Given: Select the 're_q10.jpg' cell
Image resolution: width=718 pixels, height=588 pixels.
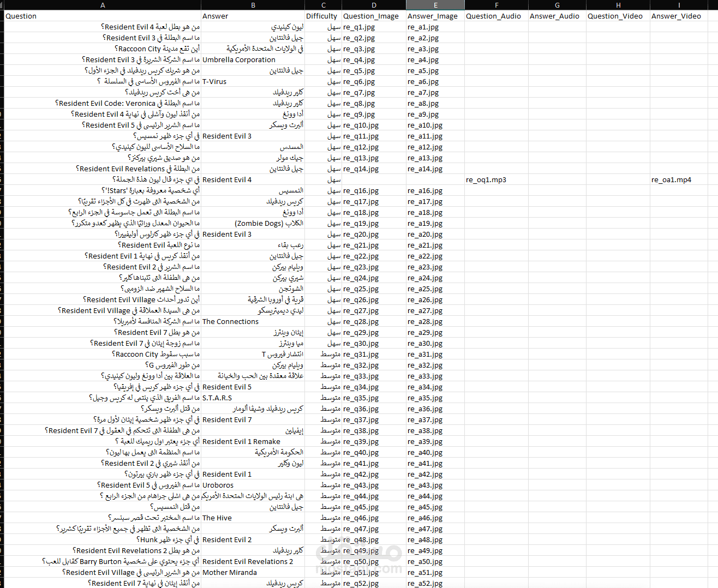Looking at the screenshot, I should tap(374, 125).
